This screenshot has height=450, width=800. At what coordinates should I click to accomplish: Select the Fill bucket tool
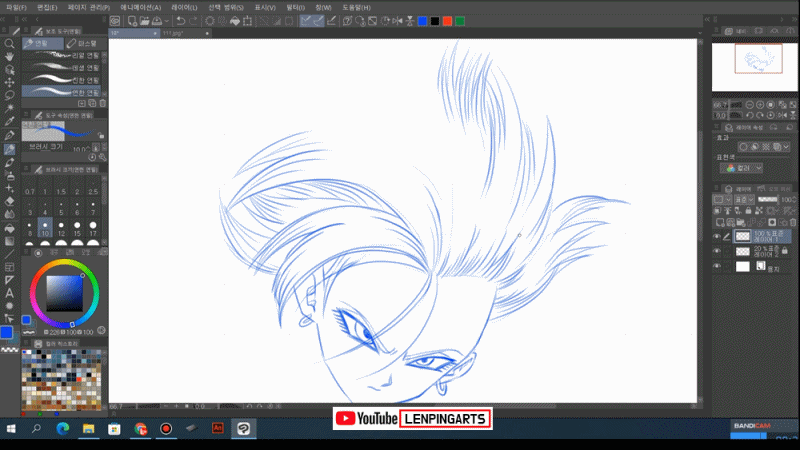(x=9, y=228)
